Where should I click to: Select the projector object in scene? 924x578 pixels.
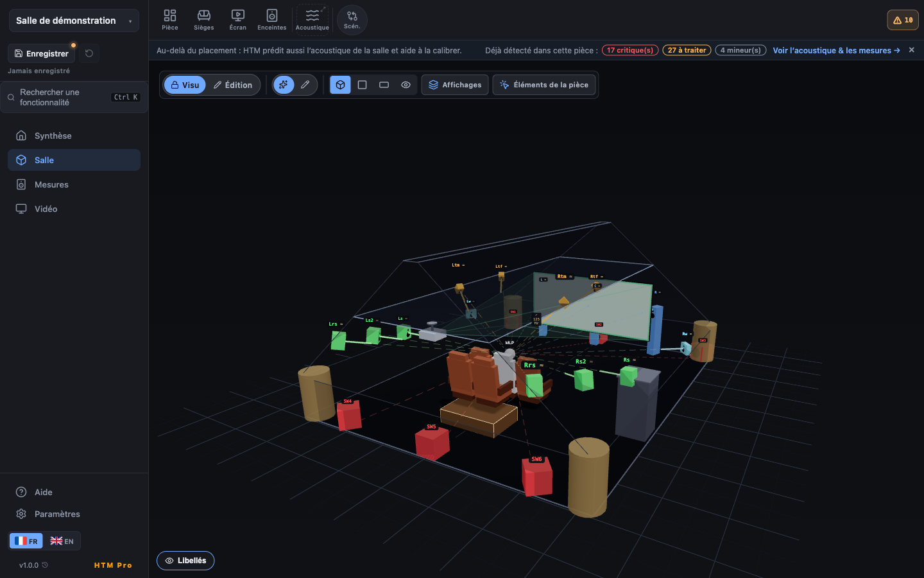coord(432,333)
